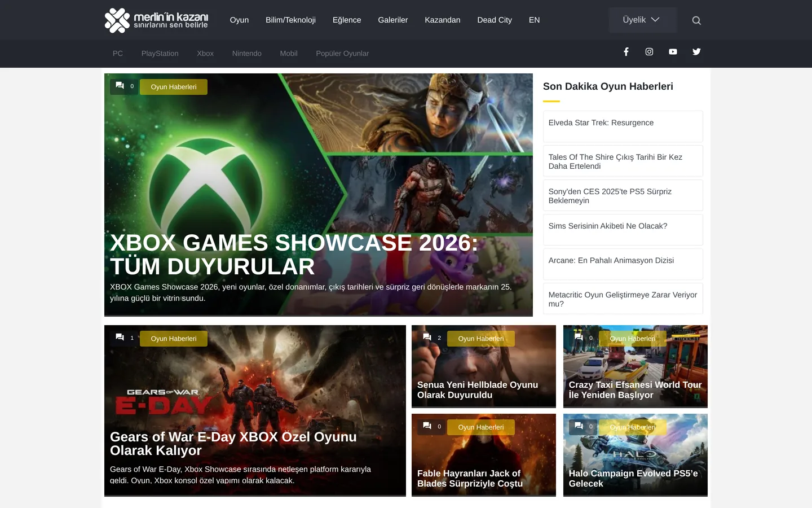812x508 pixels.
Task: Click Oyun Haberleri tag on Senua Hellblade card
Action: point(481,339)
